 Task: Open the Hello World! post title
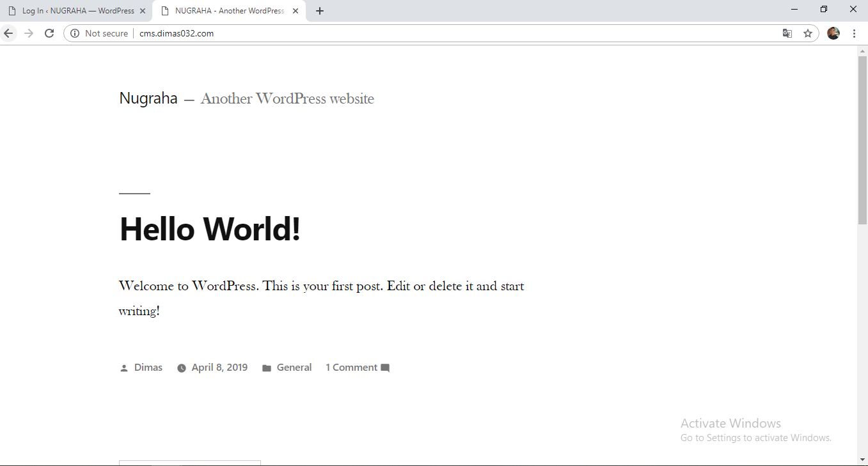click(x=210, y=229)
